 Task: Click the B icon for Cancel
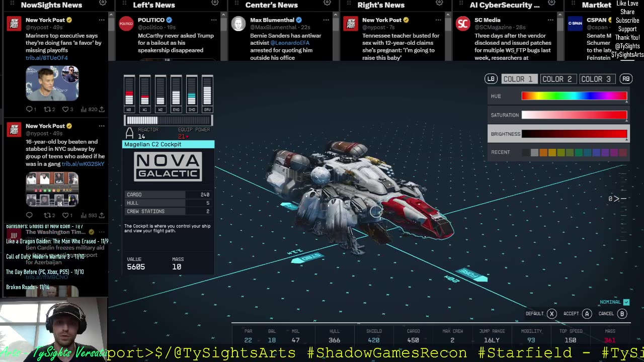pos(622,314)
